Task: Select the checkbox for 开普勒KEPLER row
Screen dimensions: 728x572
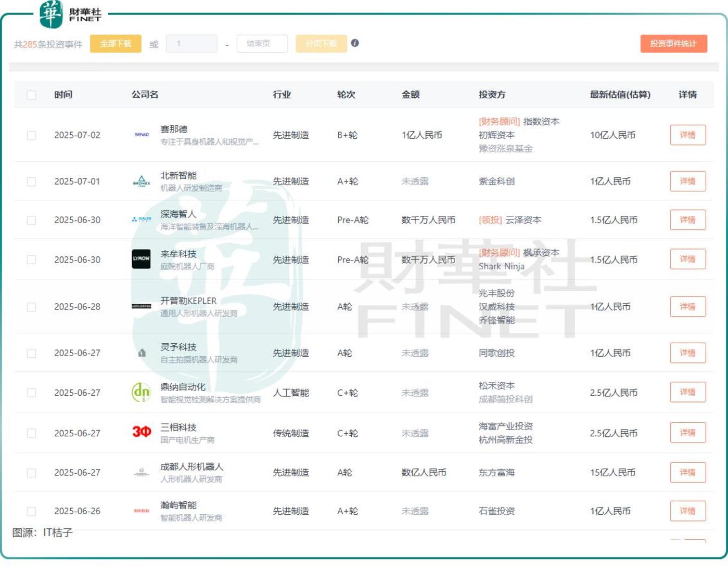Action: point(32,307)
